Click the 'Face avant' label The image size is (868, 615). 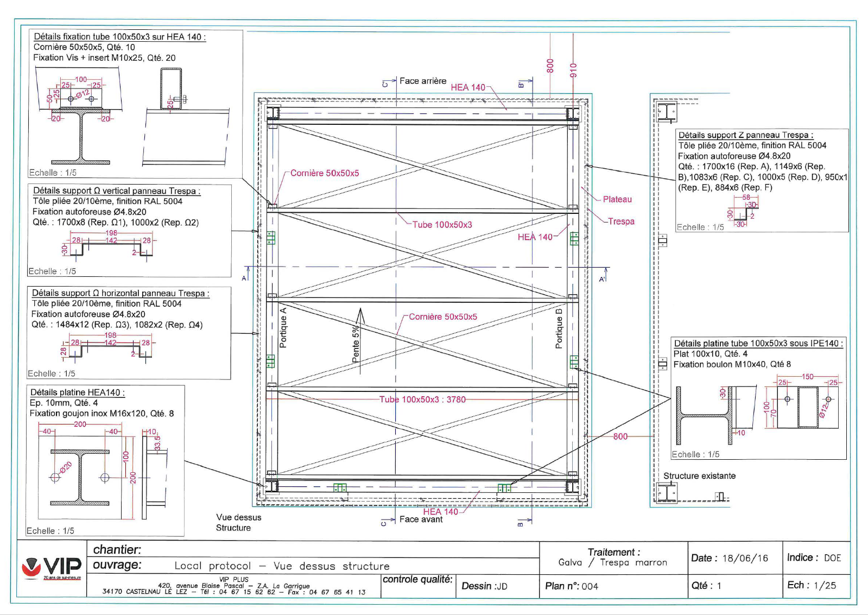pos(421,519)
